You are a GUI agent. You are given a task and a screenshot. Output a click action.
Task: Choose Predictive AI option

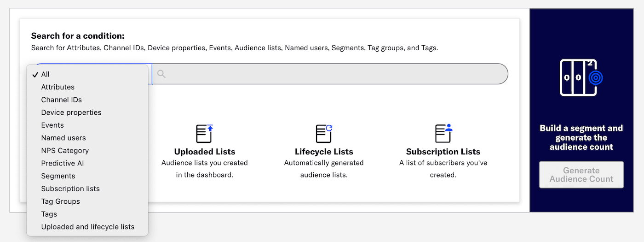[63, 163]
